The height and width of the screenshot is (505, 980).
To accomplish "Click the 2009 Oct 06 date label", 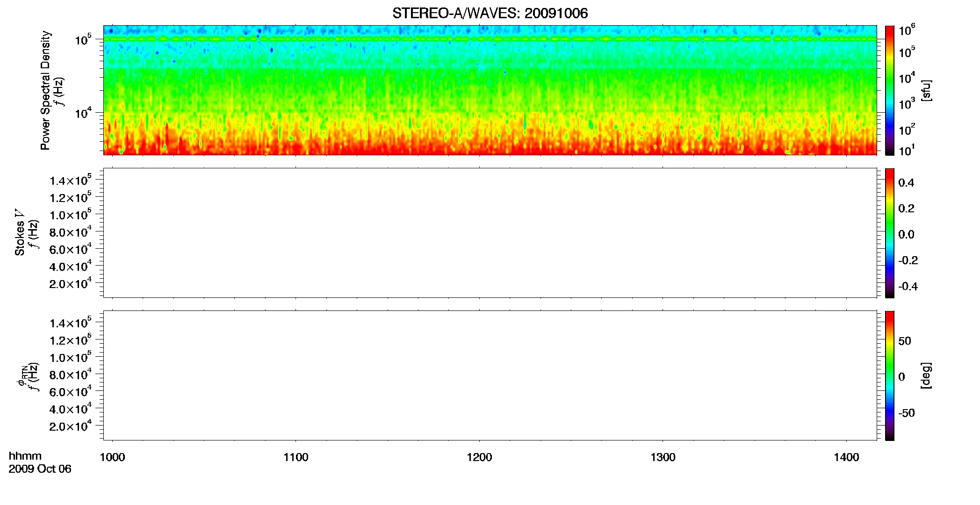I will (x=40, y=469).
